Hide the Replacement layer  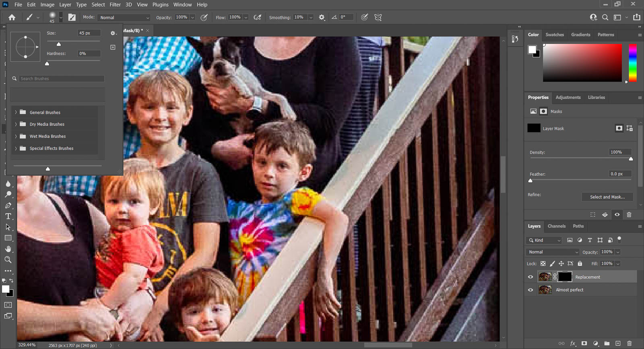530,277
